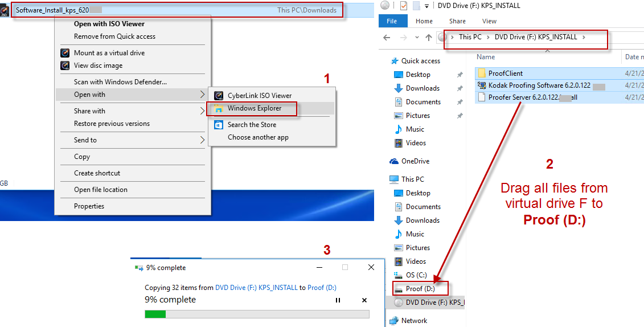Pause the file copy operation

click(x=338, y=300)
